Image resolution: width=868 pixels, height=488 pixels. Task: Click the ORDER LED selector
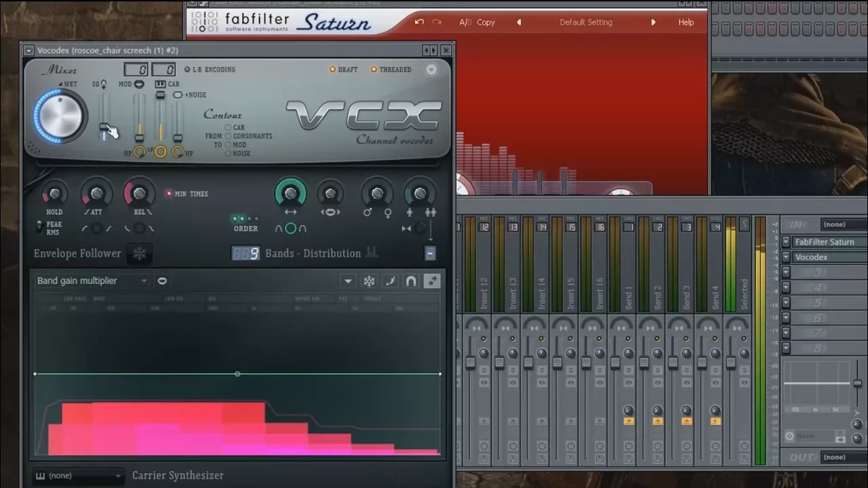245,219
